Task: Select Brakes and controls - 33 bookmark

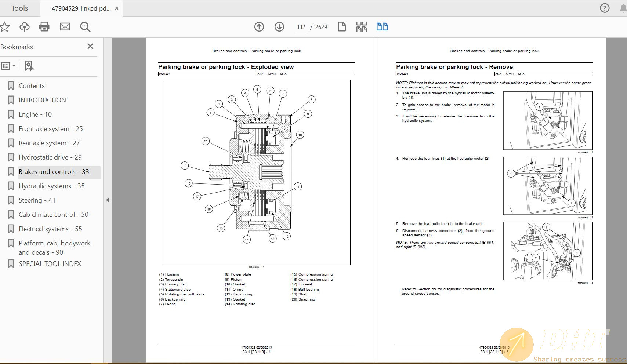Action: [54, 172]
